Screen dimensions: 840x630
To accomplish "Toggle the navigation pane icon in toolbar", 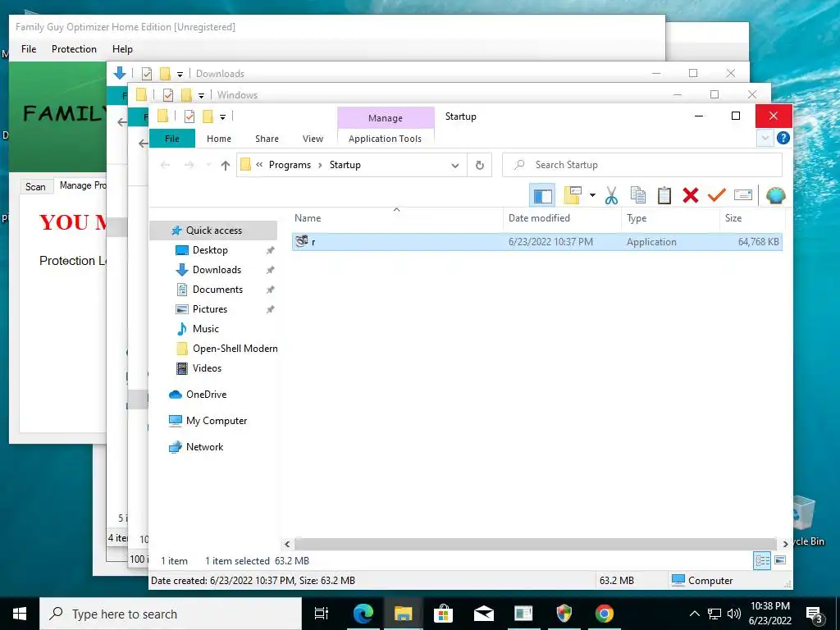I will tap(542, 195).
